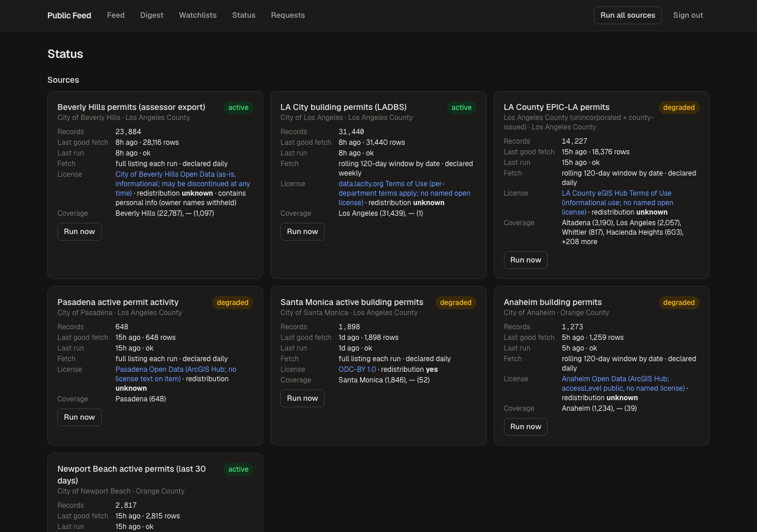Click '1d ago · 1,898 rows' text
This screenshot has width=757, height=532.
368,338
